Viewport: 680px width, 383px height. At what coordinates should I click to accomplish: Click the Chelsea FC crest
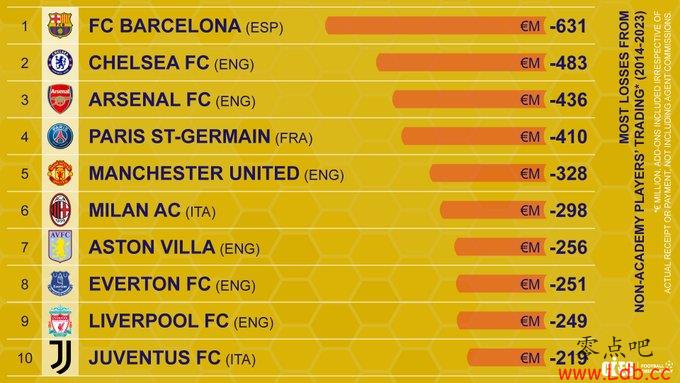click(60, 62)
